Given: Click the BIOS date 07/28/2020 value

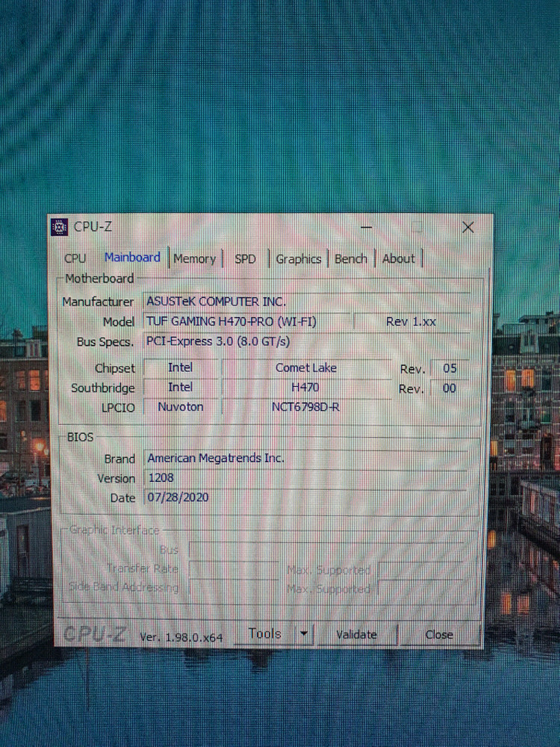Looking at the screenshot, I should [x=178, y=498].
